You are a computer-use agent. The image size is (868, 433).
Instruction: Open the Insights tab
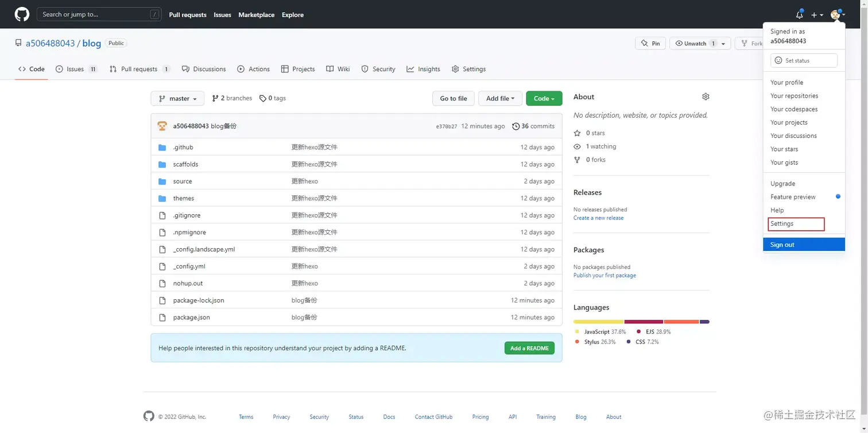pos(423,69)
